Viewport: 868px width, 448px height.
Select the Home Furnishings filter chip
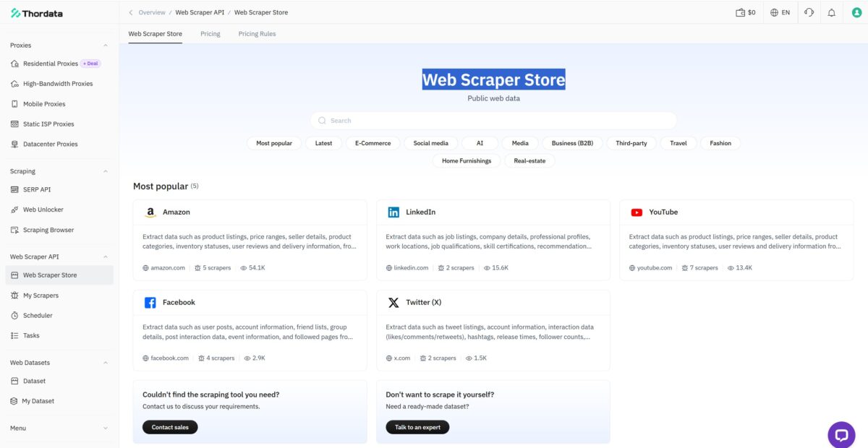[467, 161]
